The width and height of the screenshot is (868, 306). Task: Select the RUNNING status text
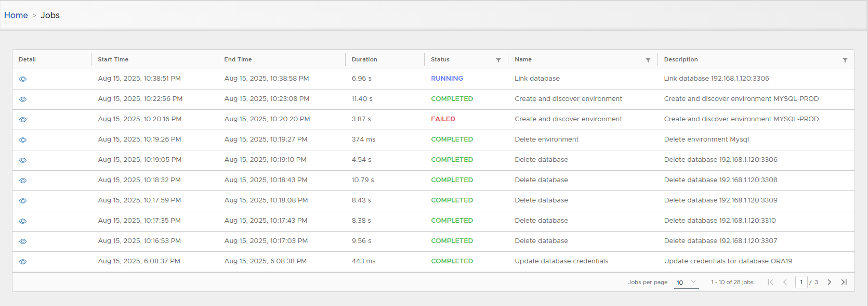point(446,79)
